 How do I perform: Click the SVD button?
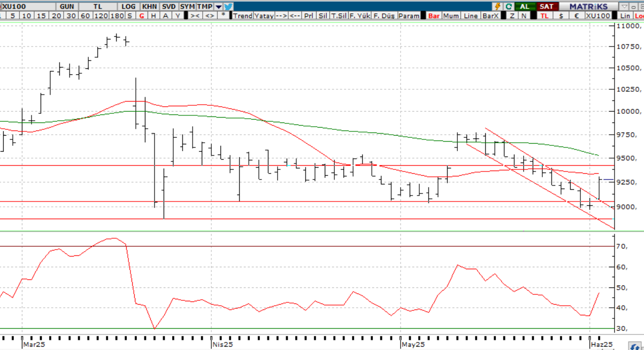point(168,6)
